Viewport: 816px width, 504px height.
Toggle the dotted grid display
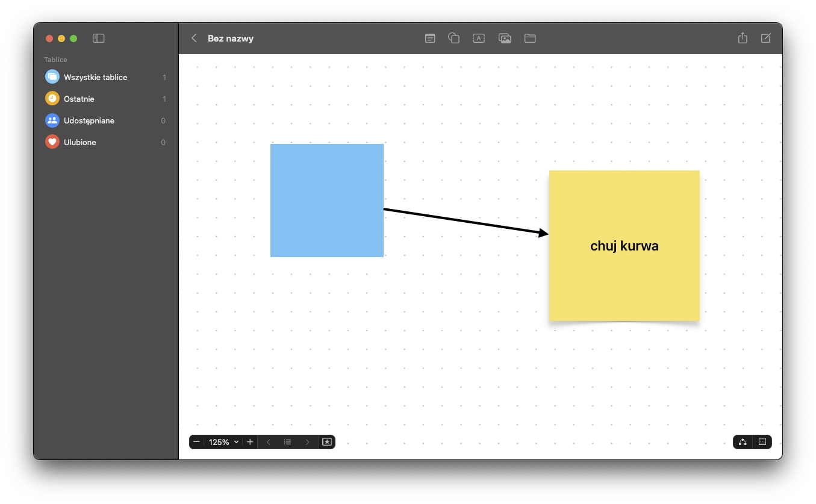tap(762, 442)
